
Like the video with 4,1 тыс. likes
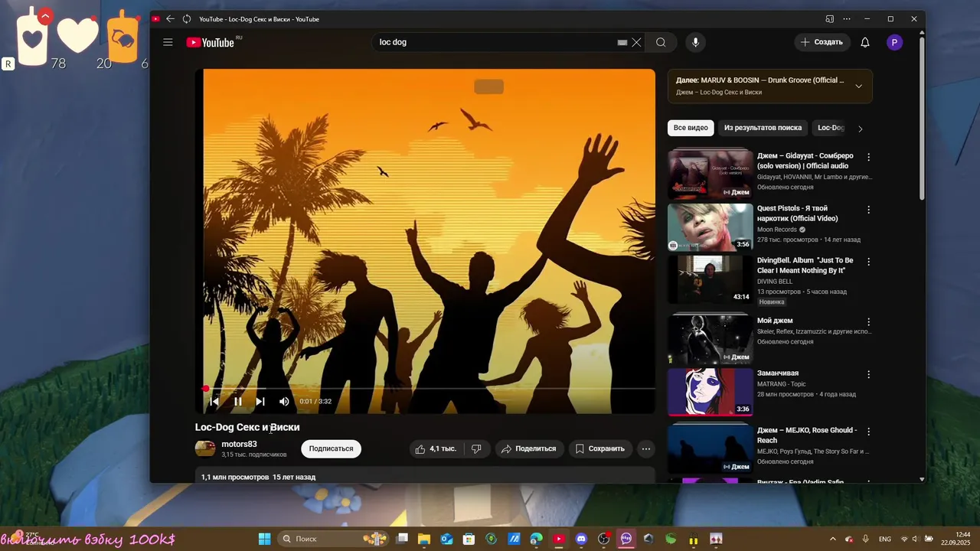pos(436,448)
